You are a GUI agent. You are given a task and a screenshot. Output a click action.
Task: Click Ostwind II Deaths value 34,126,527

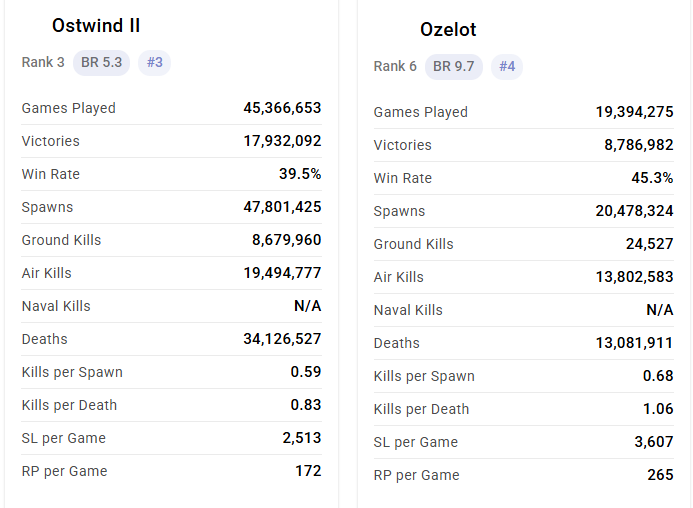(x=282, y=339)
